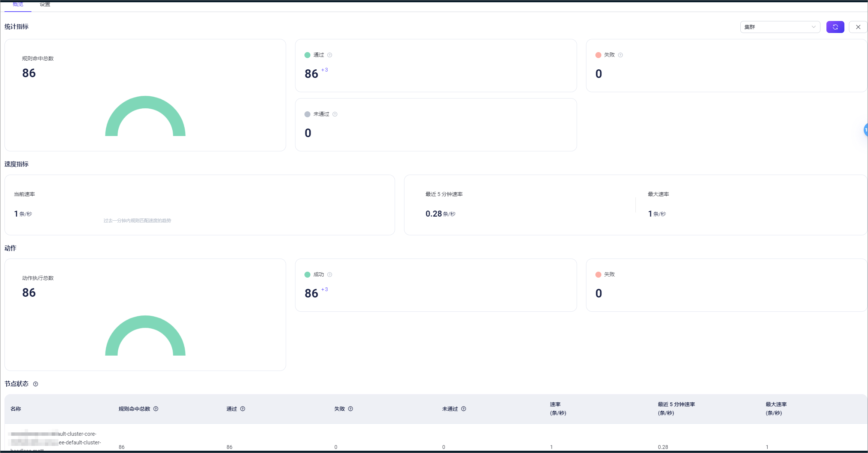Click the 统计指标 section heading

[16, 27]
